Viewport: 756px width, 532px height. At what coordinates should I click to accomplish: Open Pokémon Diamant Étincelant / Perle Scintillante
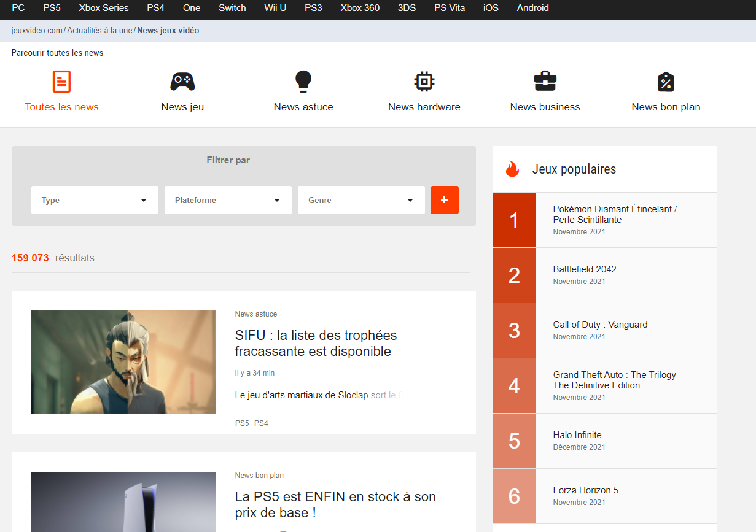615,214
